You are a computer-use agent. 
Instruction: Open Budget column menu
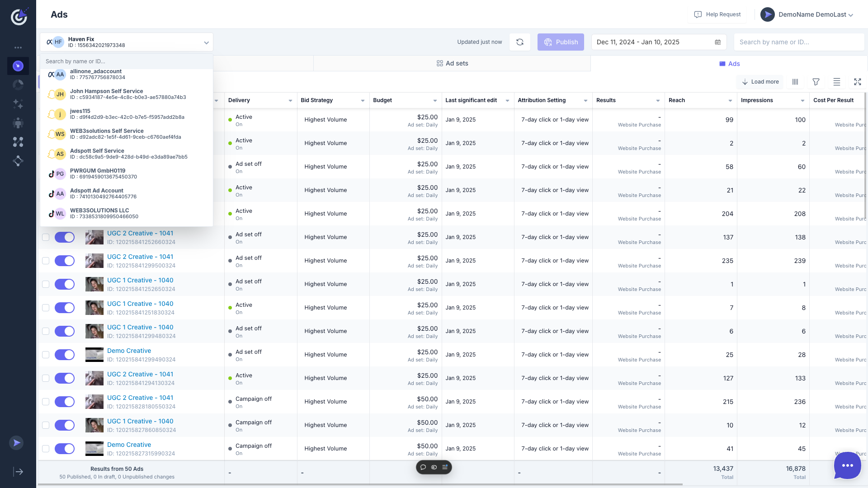click(x=435, y=100)
